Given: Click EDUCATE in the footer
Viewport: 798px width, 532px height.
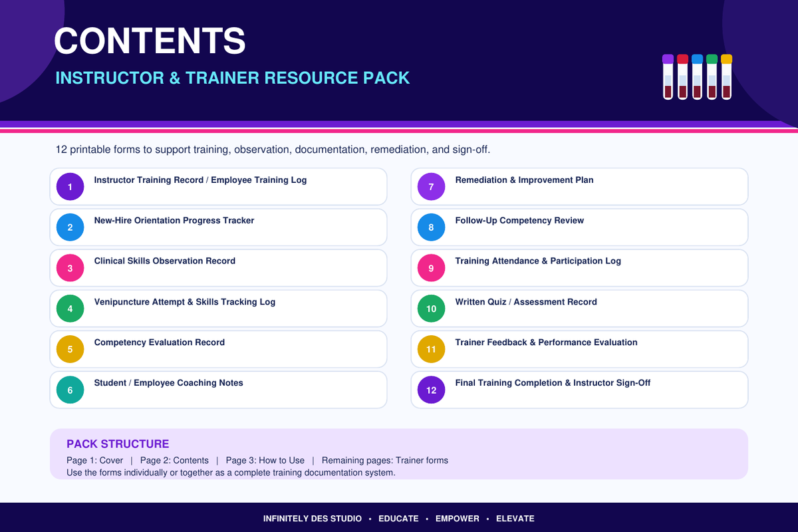Looking at the screenshot, I should (x=398, y=519).
